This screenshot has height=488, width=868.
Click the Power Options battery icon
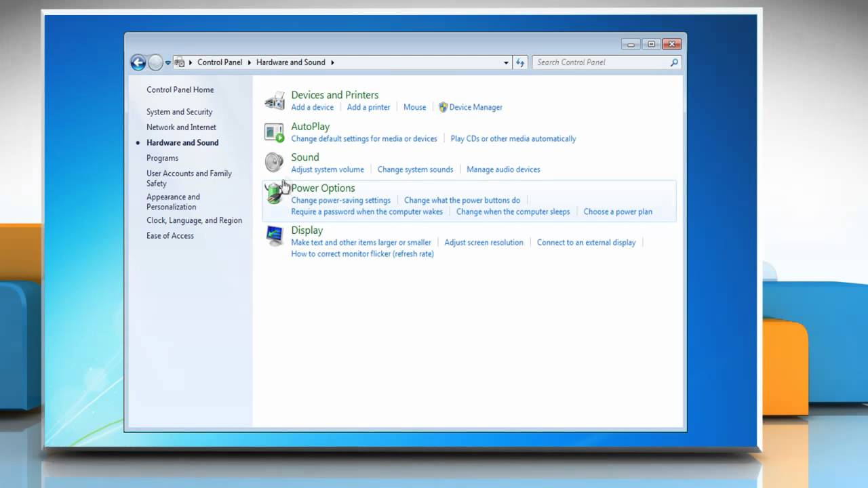[275, 194]
